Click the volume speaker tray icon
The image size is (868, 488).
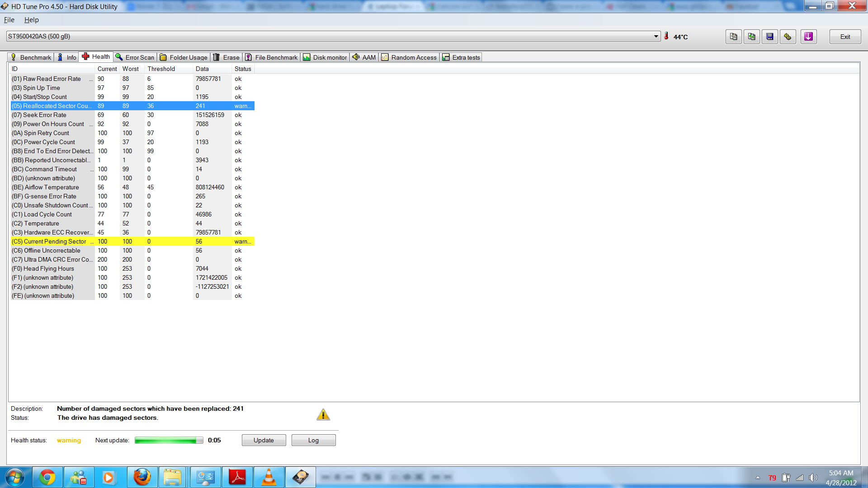pyautogui.click(x=813, y=478)
